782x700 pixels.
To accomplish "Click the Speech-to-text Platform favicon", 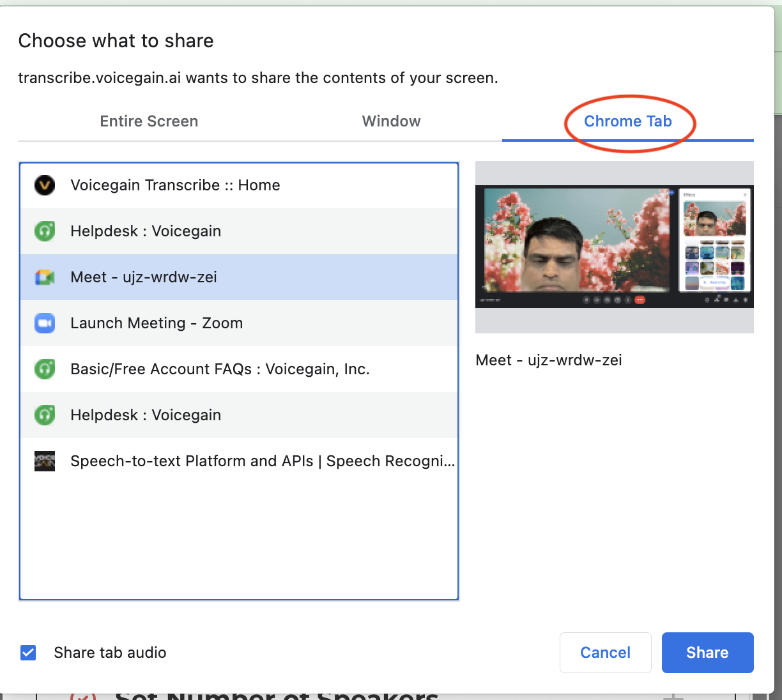I will [45, 461].
